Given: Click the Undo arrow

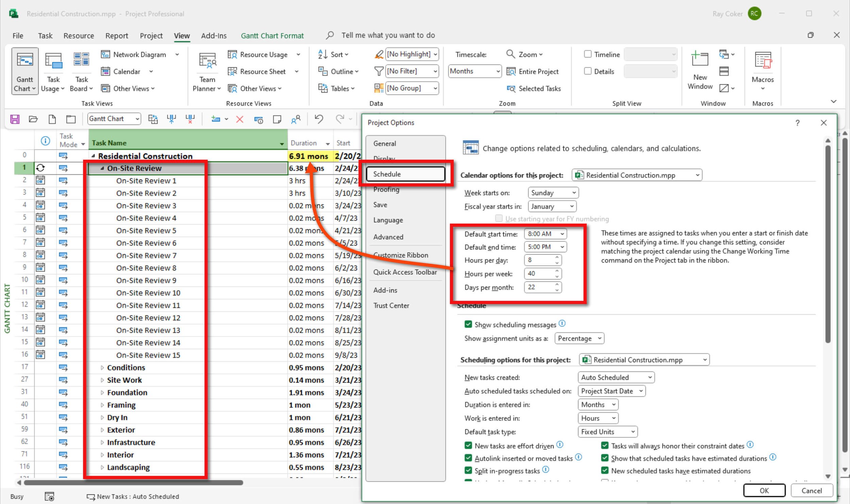Looking at the screenshot, I should tap(319, 119).
